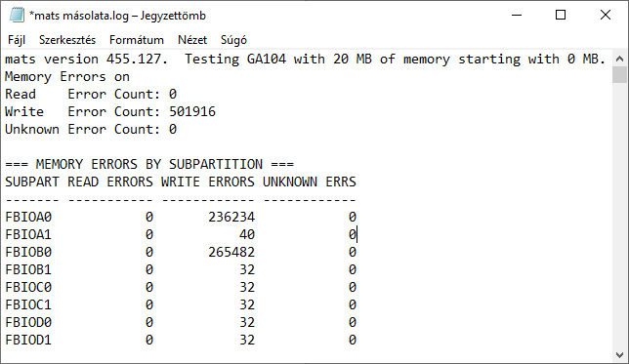Click the text 'mats version 455.127.'

[x=86, y=60]
